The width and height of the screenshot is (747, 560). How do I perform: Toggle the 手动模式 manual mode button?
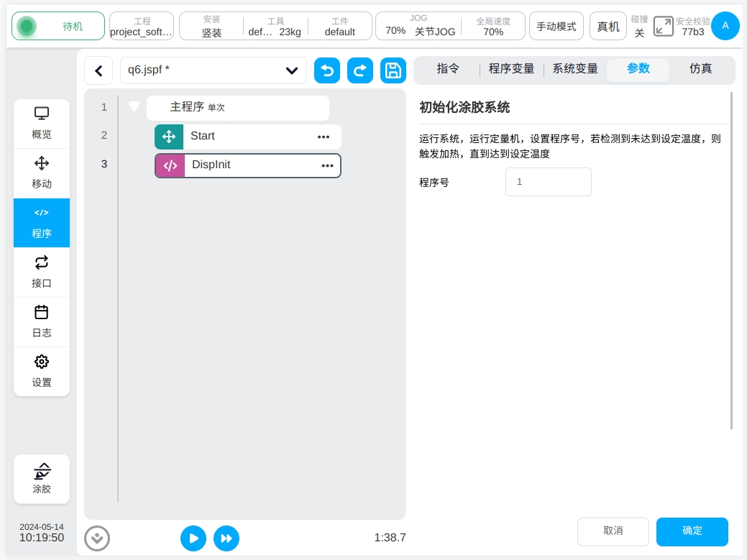pyautogui.click(x=556, y=27)
